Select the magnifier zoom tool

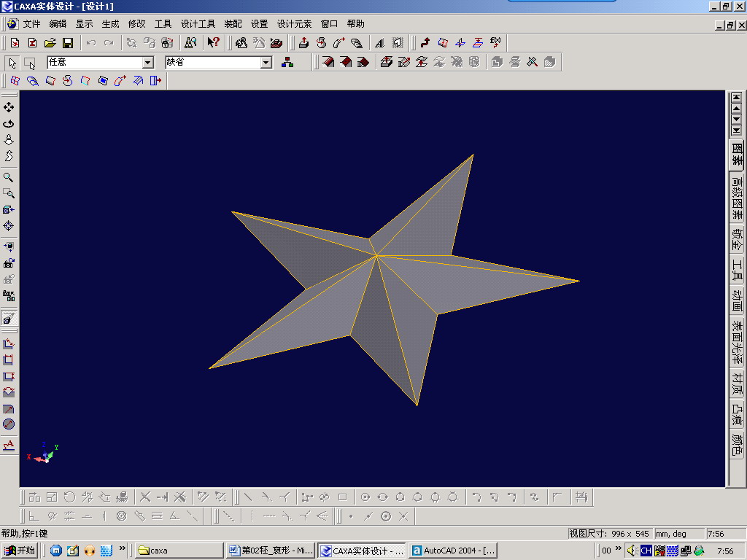point(9,177)
